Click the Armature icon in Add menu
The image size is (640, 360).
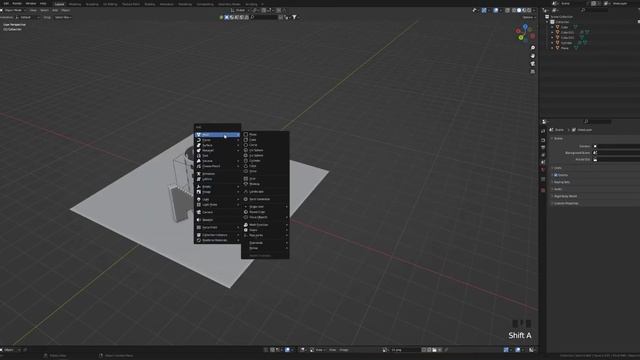pyautogui.click(x=199, y=174)
